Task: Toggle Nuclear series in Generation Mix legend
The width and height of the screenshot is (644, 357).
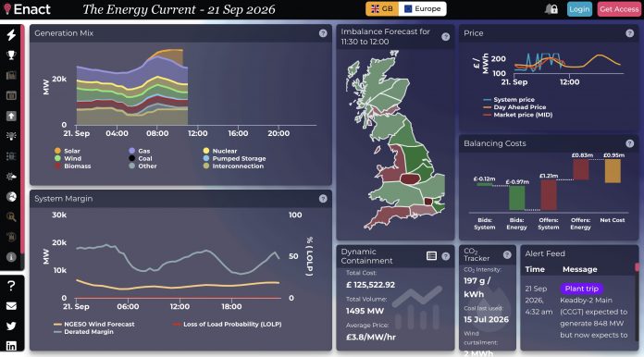Action: pos(219,151)
